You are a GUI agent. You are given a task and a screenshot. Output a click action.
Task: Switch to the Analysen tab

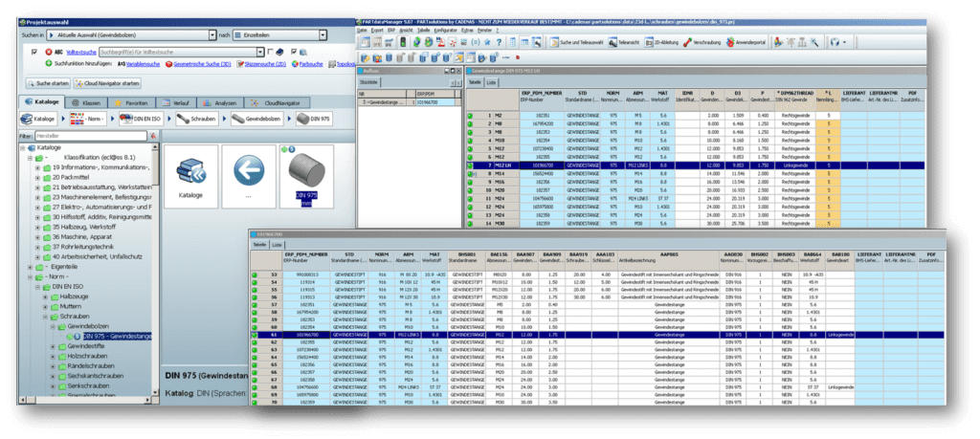coord(220,103)
